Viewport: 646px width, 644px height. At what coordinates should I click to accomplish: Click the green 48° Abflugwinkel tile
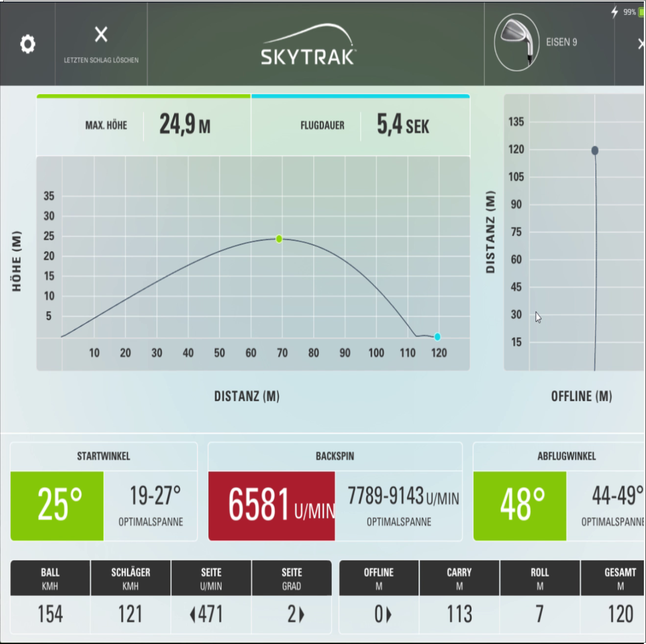(520, 505)
